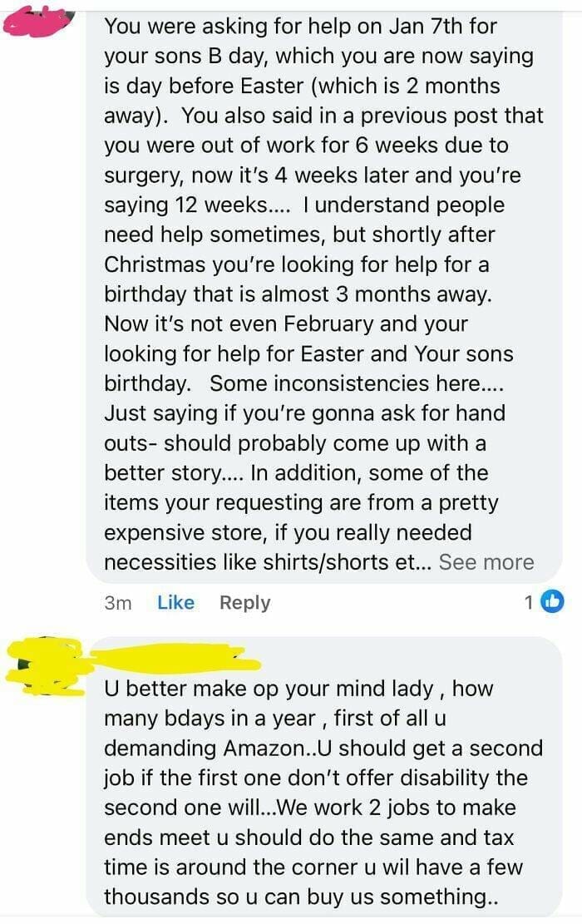Screen dimensions: 582x924
Task: Click the word 'Amazon' in the second comment
Action: pos(266,748)
